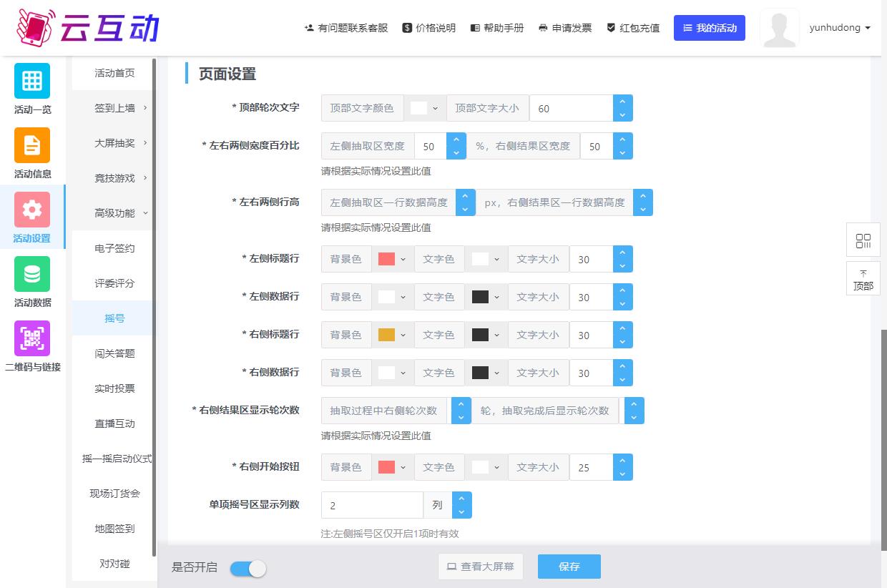Click 申请发票 link
Viewport: 887px width, 588px height.
(565, 28)
